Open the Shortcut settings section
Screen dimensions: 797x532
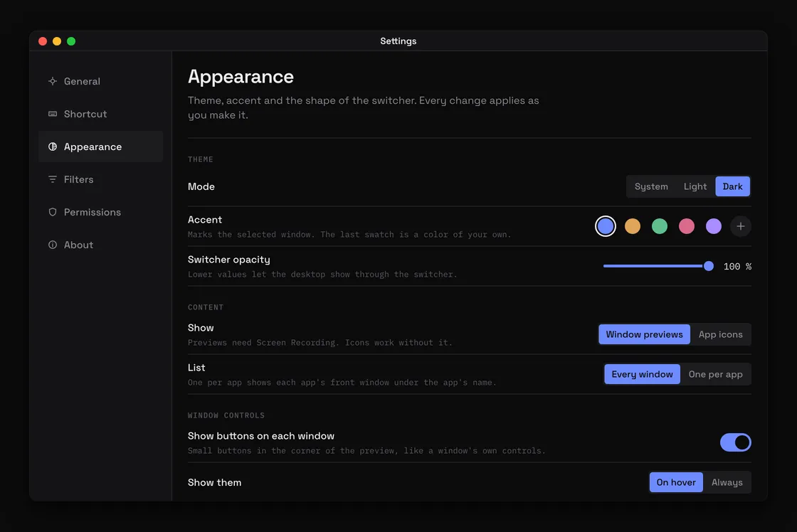pyautogui.click(x=100, y=114)
